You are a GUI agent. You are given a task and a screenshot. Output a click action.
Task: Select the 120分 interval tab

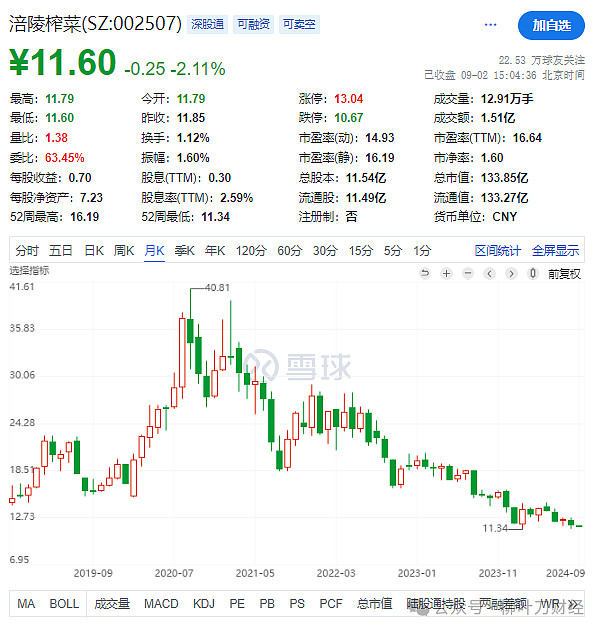point(251,251)
